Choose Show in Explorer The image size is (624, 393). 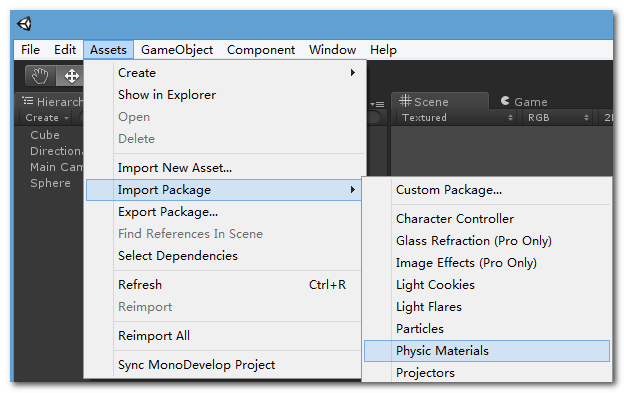[225, 95]
